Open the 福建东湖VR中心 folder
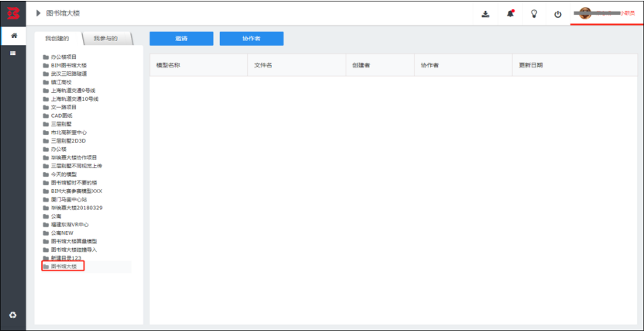Image resolution: width=644 pixels, height=331 pixels. [x=66, y=225]
